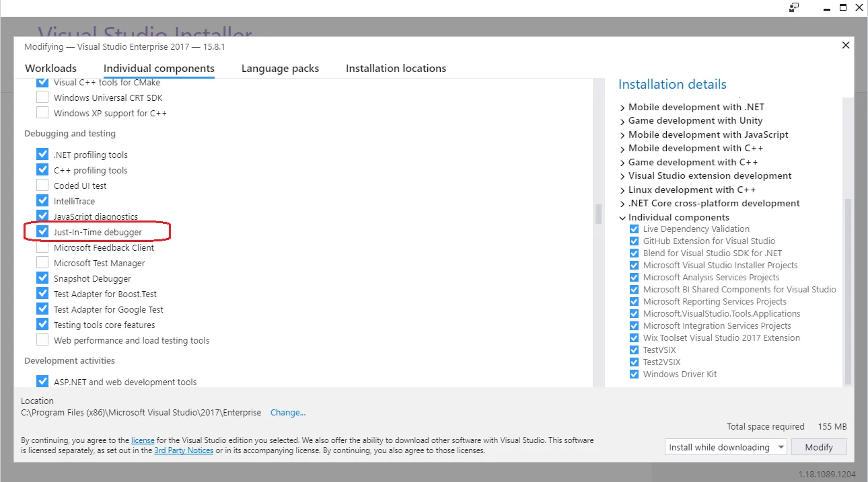Viewport: 868px width, 482px height.
Task: Expand Mobile development with C++
Action: pos(622,149)
